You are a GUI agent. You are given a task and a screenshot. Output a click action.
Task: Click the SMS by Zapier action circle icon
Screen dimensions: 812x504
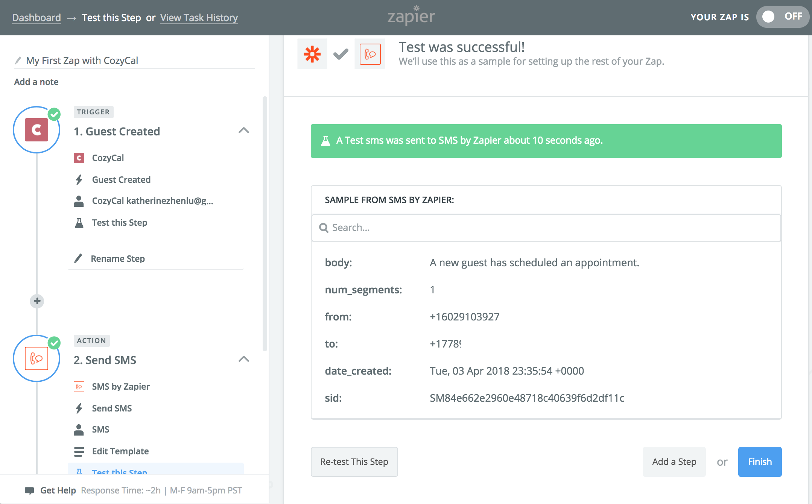tap(36, 358)
